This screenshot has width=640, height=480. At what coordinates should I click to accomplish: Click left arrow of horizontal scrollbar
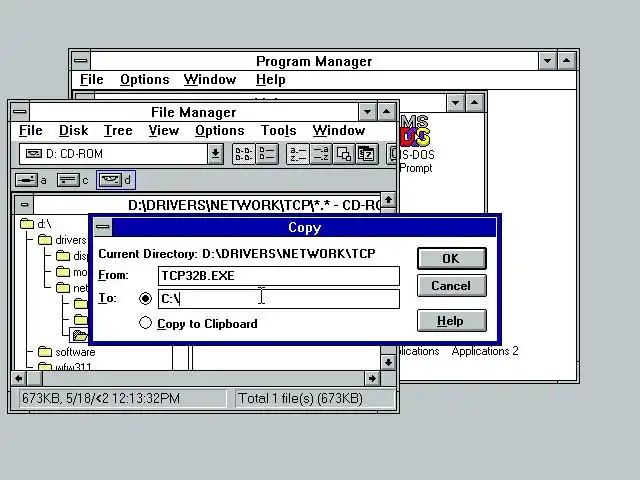[x=18, y=379]
